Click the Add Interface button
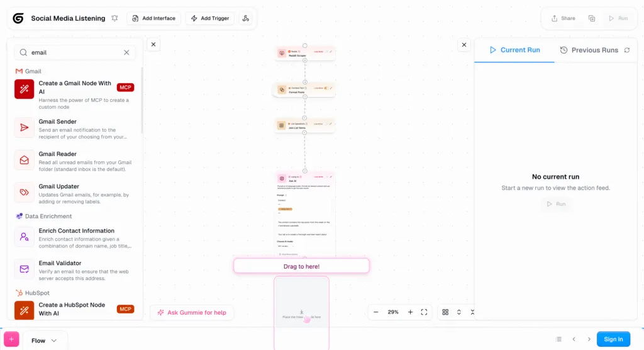Image resolution: width=644 pixels, height=350 pixels. [153, 18]
